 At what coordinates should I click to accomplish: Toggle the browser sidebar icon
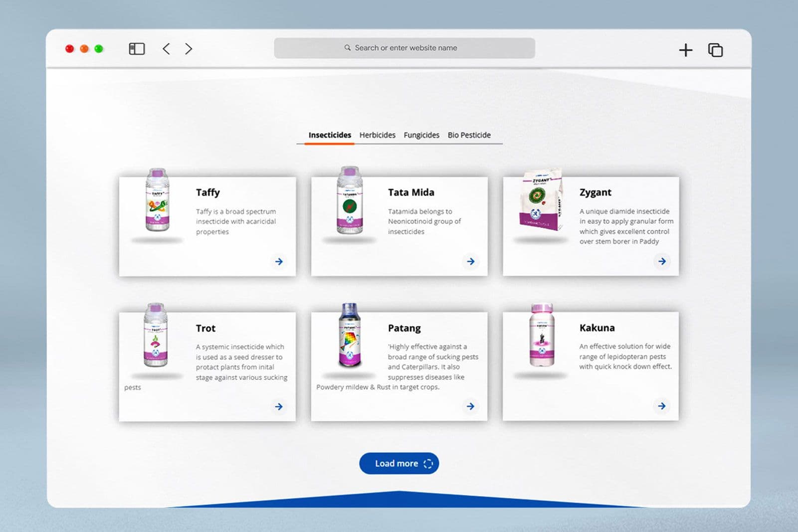pos(137,48)
